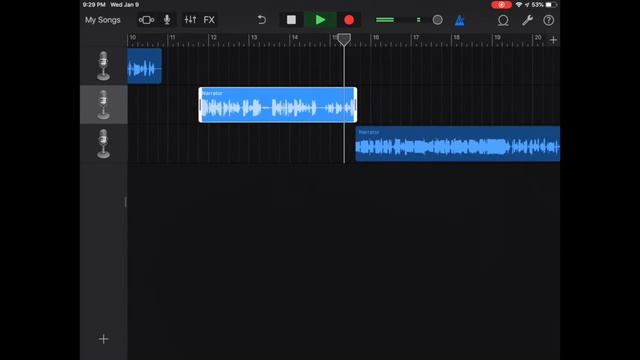Open track controls mixer icon
This screenshot has width=640, height=360.
click(x=190, y=20)
